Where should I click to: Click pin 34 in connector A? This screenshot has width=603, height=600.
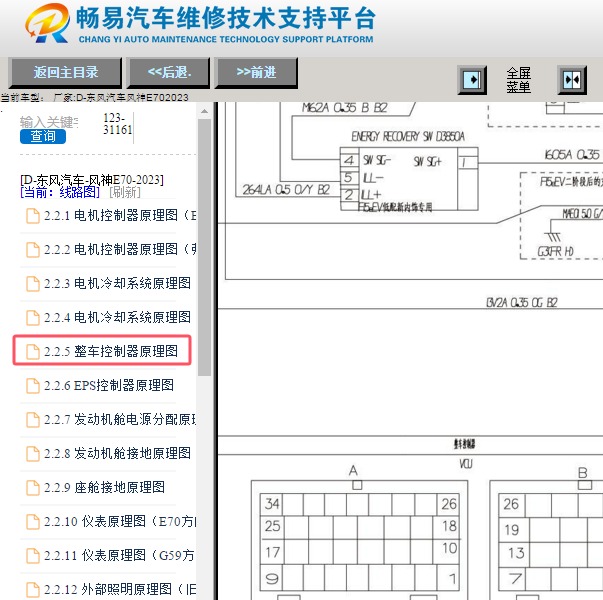[272, 503]
